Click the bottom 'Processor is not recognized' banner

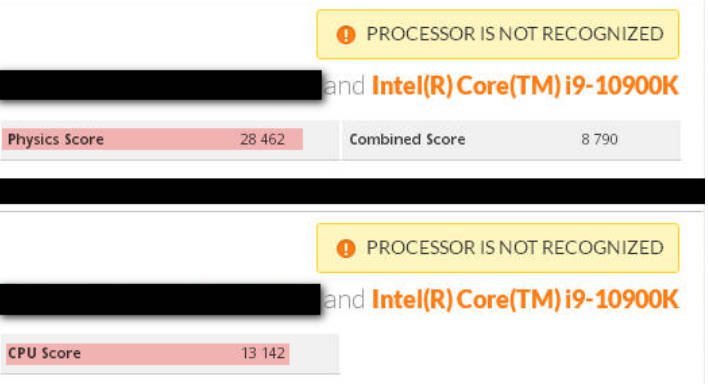point(498,248)
